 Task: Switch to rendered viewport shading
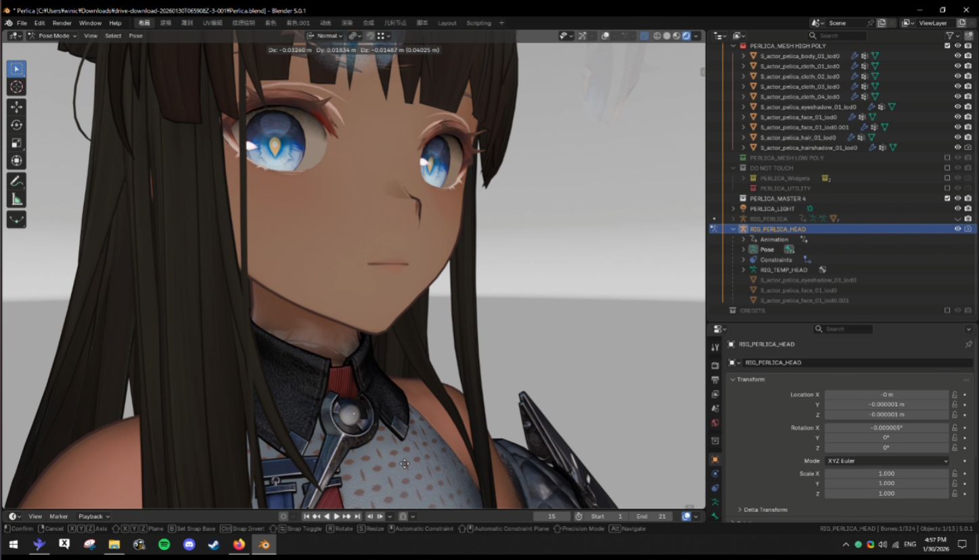pyautogui.click(x=686, y=36)
